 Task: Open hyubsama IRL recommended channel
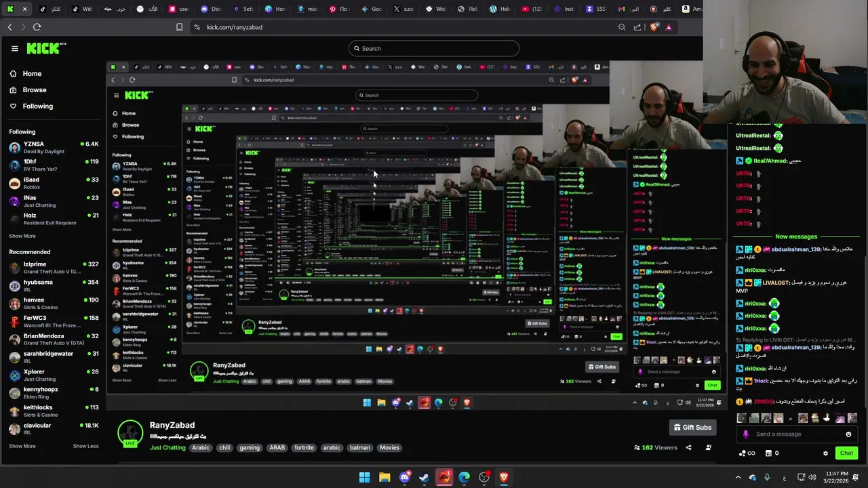[54, 285]
